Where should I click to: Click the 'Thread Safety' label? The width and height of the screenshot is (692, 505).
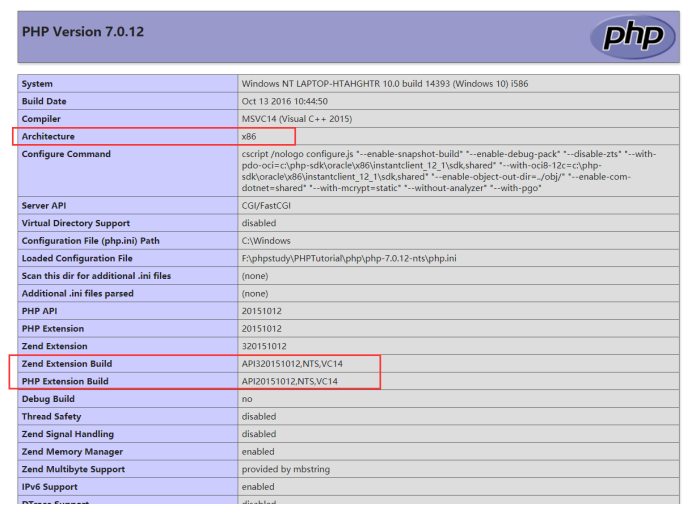(51, 417)
